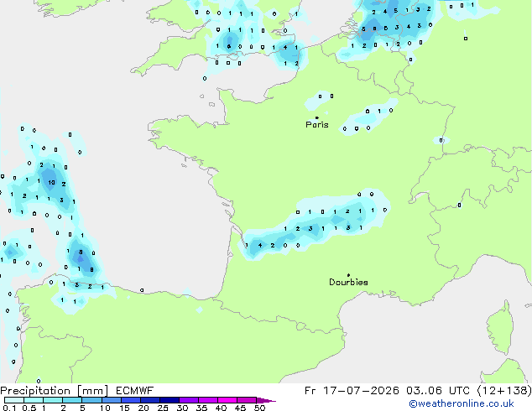Click the black dot marker above Dourbies
The image size is (532, 411).
pyautogui.click(x=348, y=275)
